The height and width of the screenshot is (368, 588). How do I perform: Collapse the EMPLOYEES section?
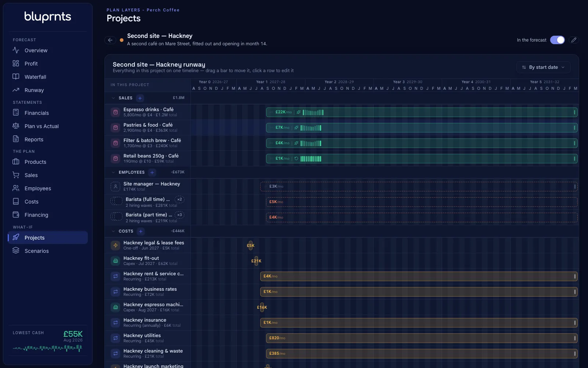pos(113,172)
